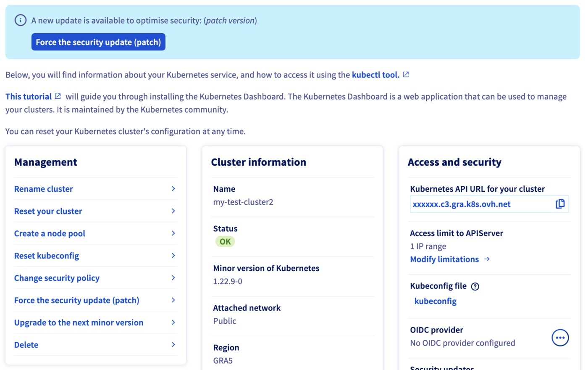588x370 pixels.
Task: Open the Kubeconfig file help tooltip icon
Action: (x=475, y=286)
